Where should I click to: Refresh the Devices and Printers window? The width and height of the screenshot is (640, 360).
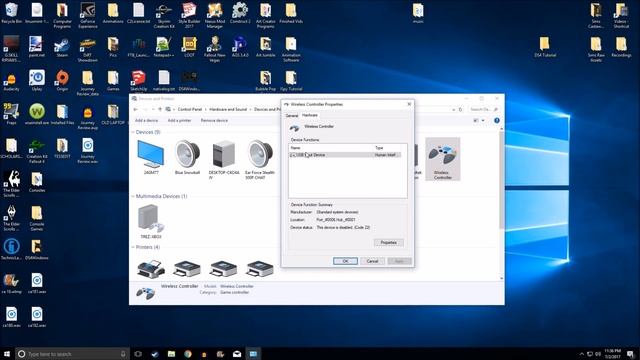(x=460, y=109)
